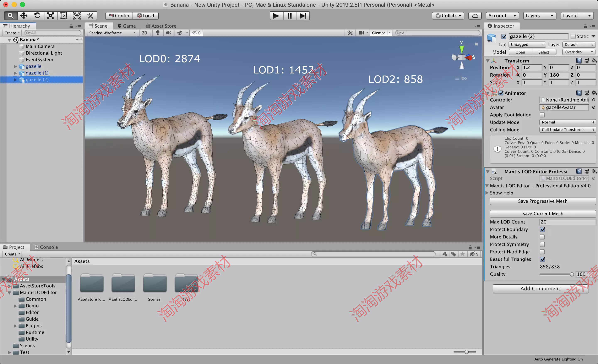This screenshot has width=598, height=364.
Task: Open Cloud services icon
Action: (x=475, y=16)
